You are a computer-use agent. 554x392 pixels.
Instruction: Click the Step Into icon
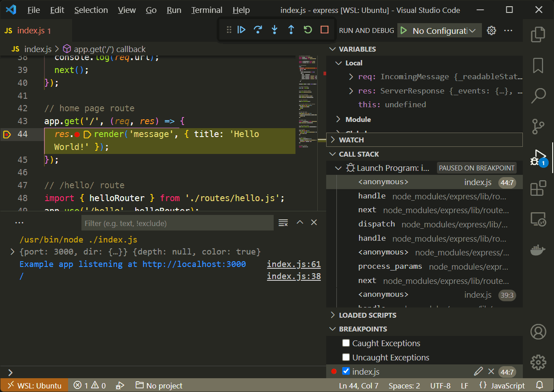pyautogui.click(x=275, y=29)
